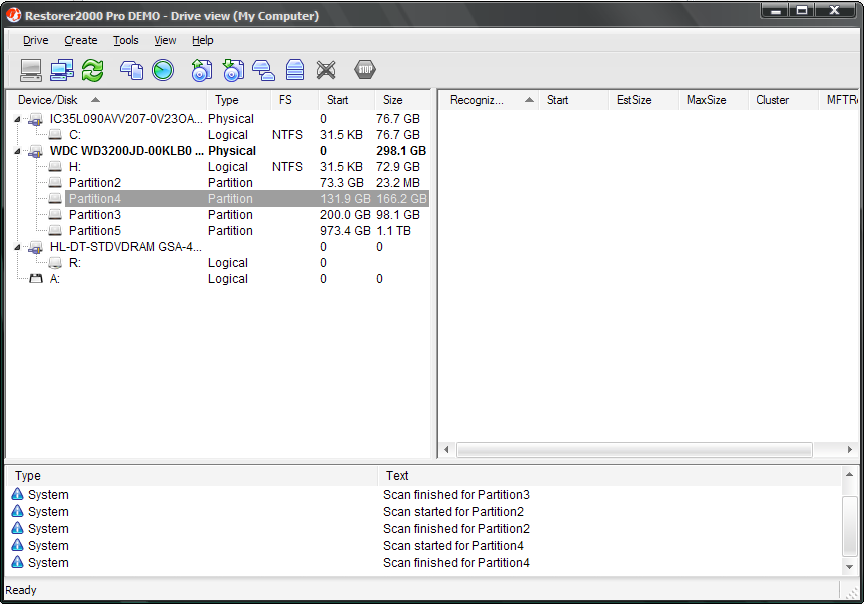Click the log panel Type column header
The height and width of the screenshot is (604, 864).
pyautogui.click(x=191, y=476)
